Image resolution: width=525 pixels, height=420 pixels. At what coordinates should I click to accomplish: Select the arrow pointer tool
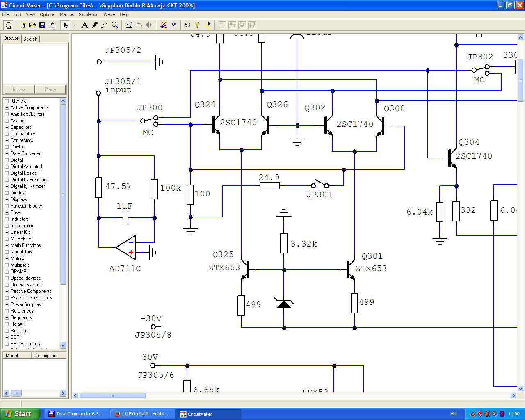coord(66,25)
